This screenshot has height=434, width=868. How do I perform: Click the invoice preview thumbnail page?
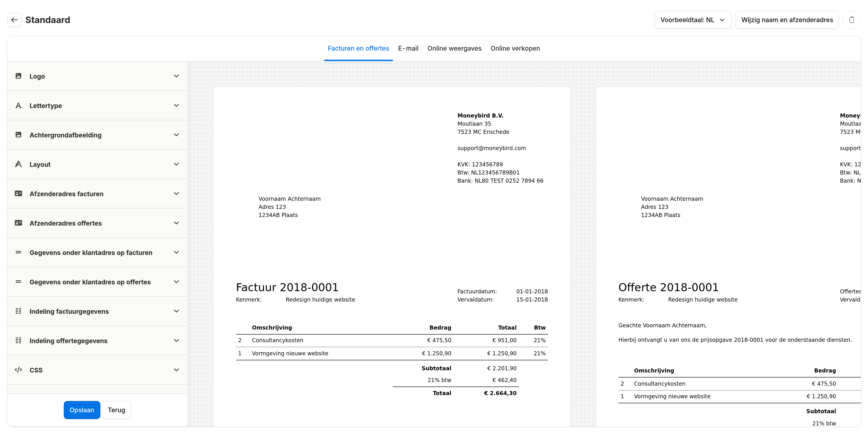coord(392,257)
